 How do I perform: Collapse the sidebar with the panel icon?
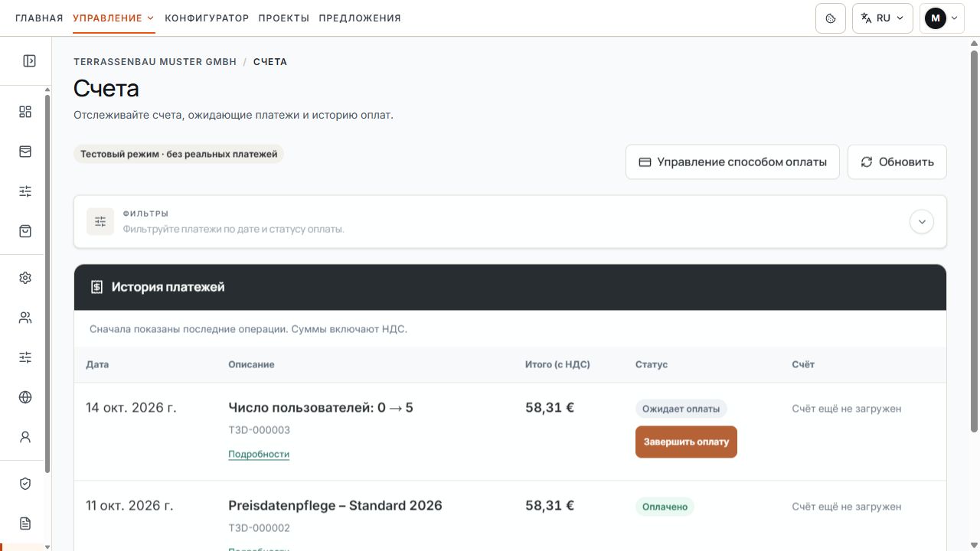[29, 61]
